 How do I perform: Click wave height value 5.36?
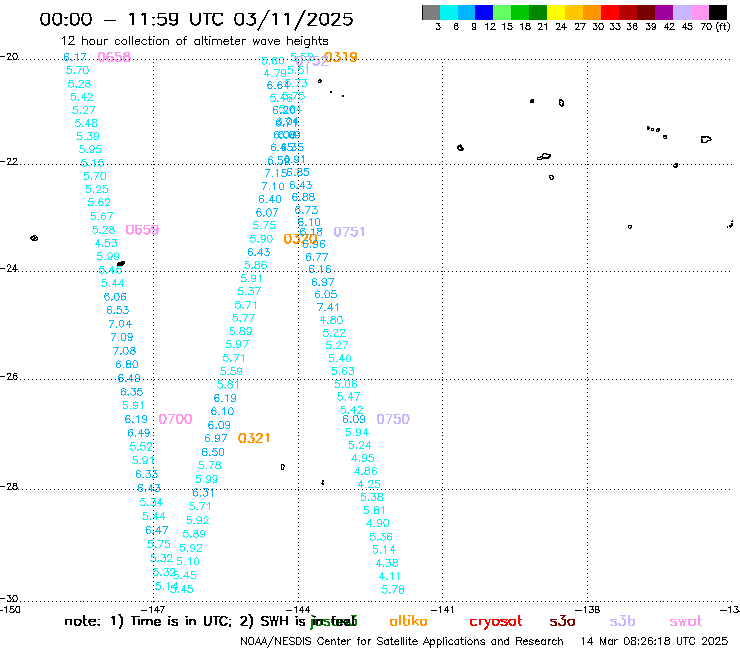pyautogui.click(x=381, y=537)
